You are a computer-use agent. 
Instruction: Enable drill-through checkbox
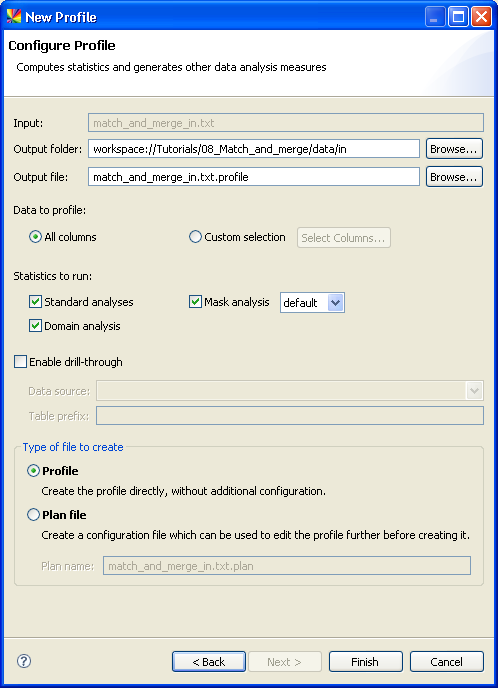pyautogui.click(x=20, y=362)
